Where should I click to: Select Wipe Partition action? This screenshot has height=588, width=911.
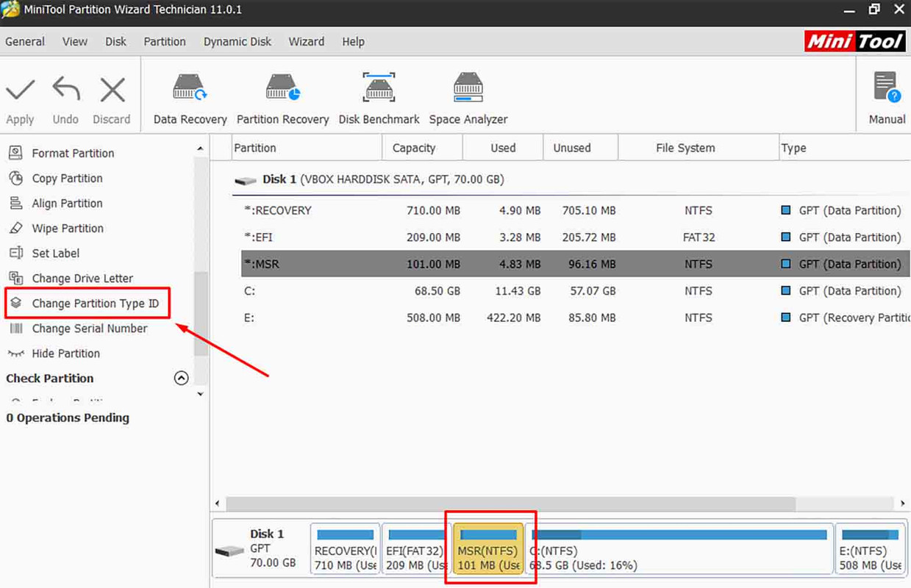[x=68, y=228]
